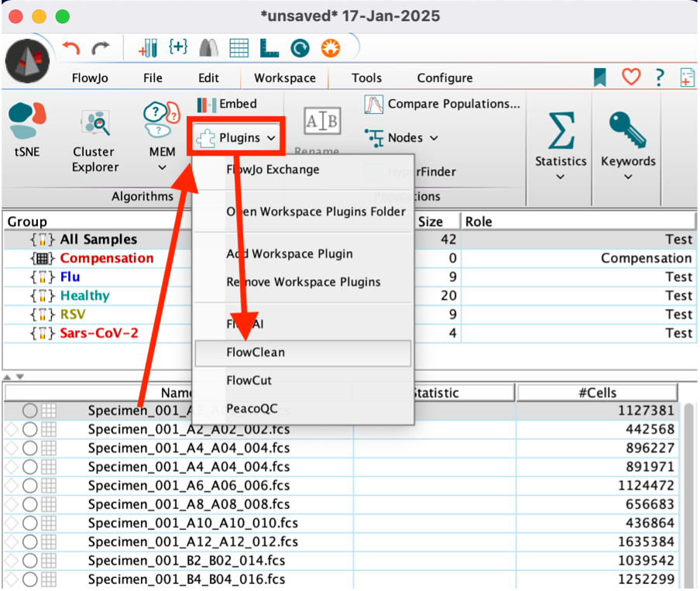
Task: Expand diamond for Specimen_001_A6_A06_006.fcs row
Action: pos(11,486)
